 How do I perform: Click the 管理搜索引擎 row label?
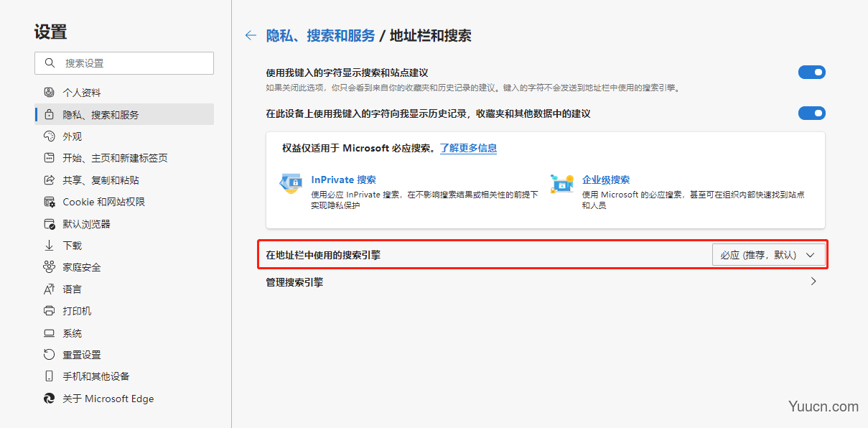(294, 282)
